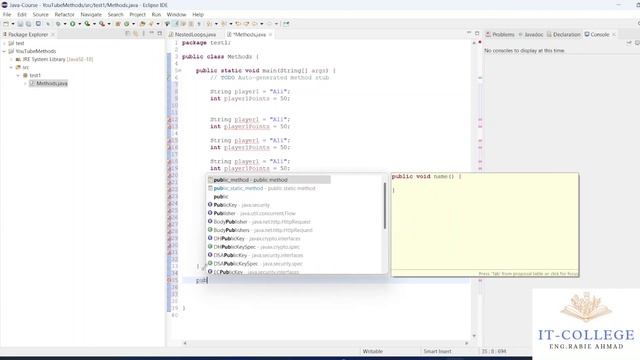Select Methods.java in Package Explorer
The image size is (640, 360).
49,83
